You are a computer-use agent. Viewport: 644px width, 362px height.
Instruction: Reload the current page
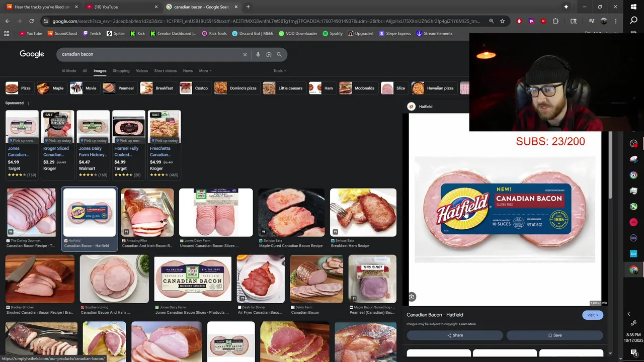tap(31, 21)
